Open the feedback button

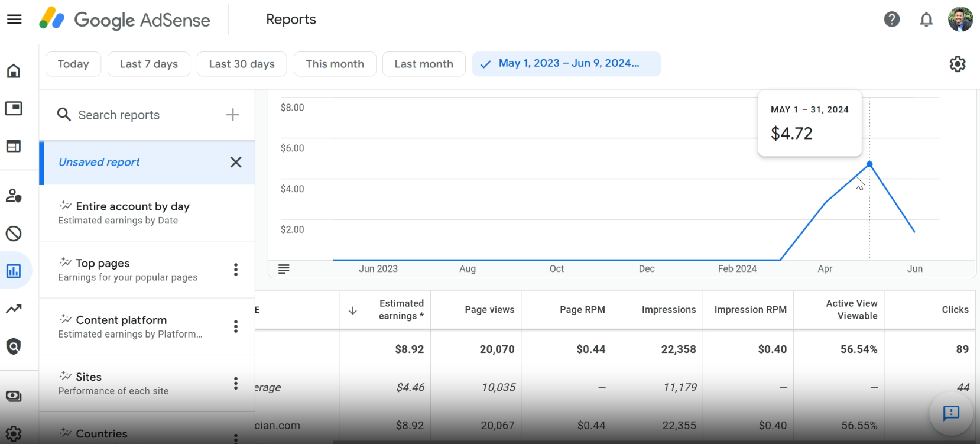pyautogui.click(x=951, y=413)
